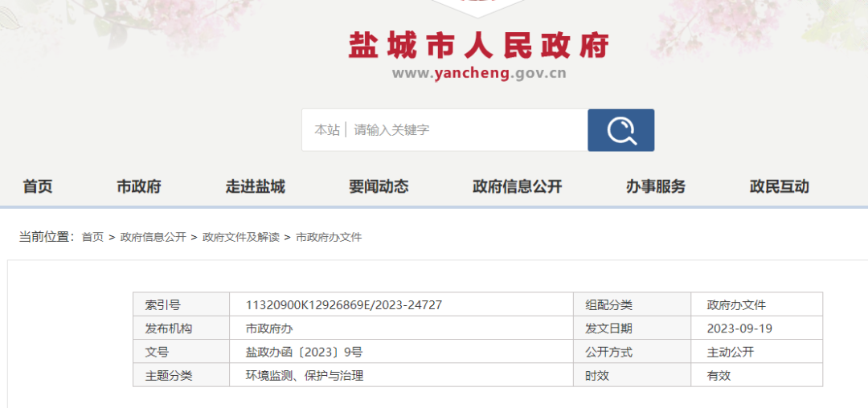Viewport: 868px width, 408px height.
Task: Click the magnifier search button
Action: [x=620, y=130]
